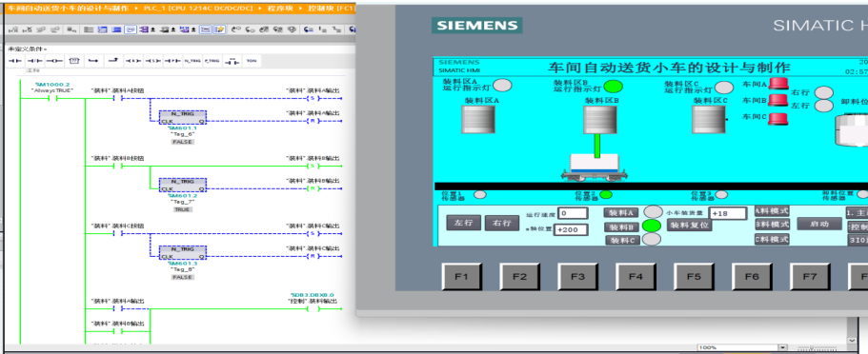Insert the P_TRIG instruction from favorites
Screen dimensions: 868x354
coord(212,61)
